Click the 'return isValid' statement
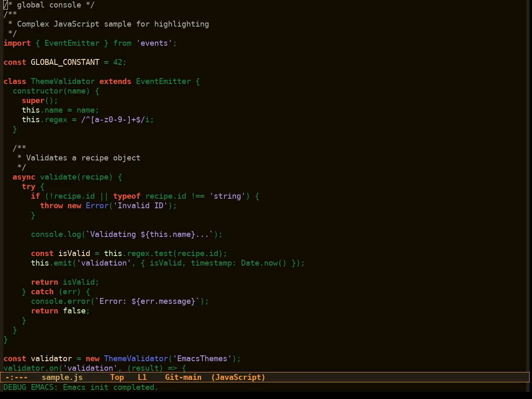The image size is (532, 399). (65, 282)
